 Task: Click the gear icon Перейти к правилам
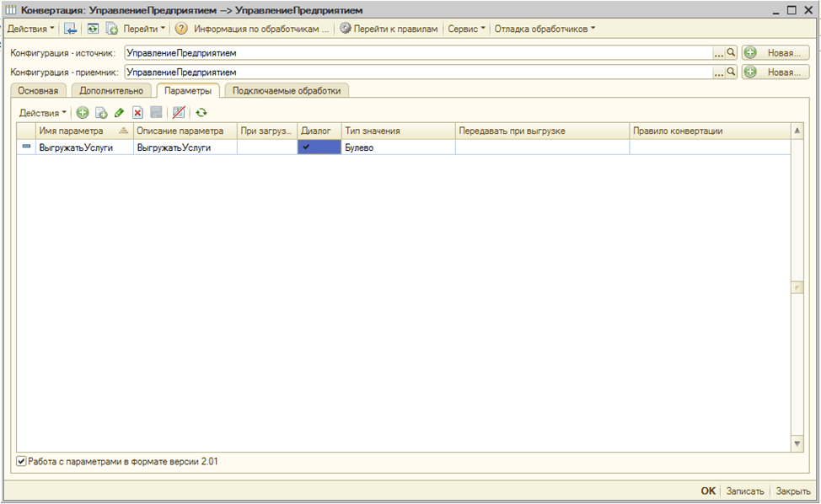(x=345, y=29)
